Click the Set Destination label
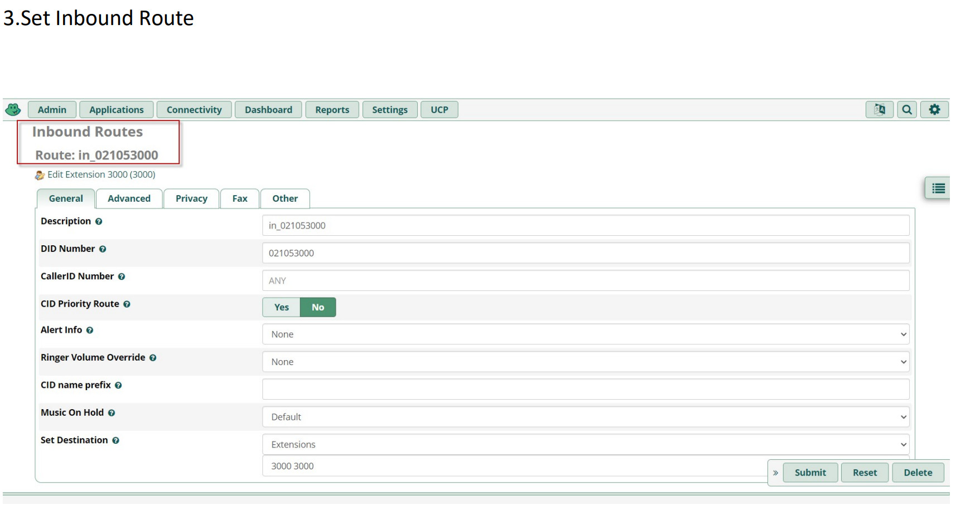Image resolution: width=980 pixels, height=505 pixels. [x=74, y=440]
